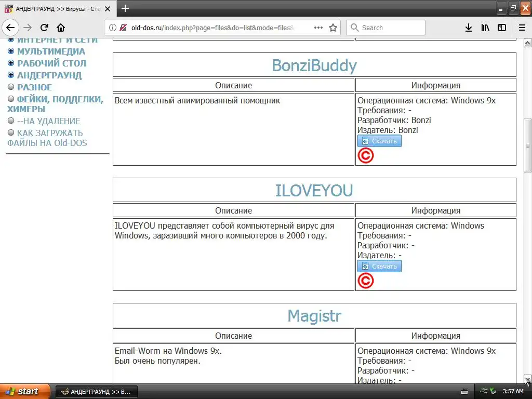Open ФЕЙКИ, ПОДДЕЛКИ, ХИМЕРЫ sidebar link
This screenshot has width=532, height=399.
(x=55, y=104)
